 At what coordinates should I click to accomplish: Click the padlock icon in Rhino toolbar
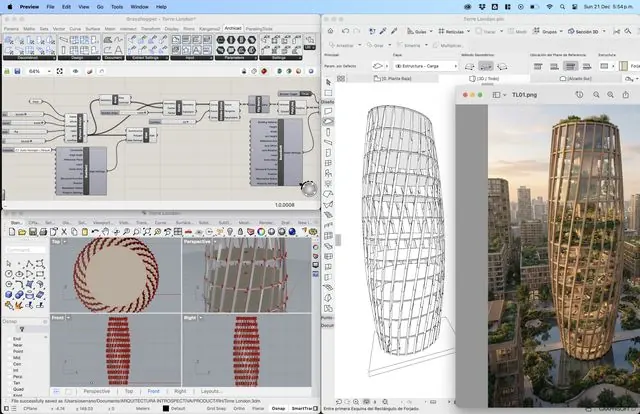tap(240, 232)
